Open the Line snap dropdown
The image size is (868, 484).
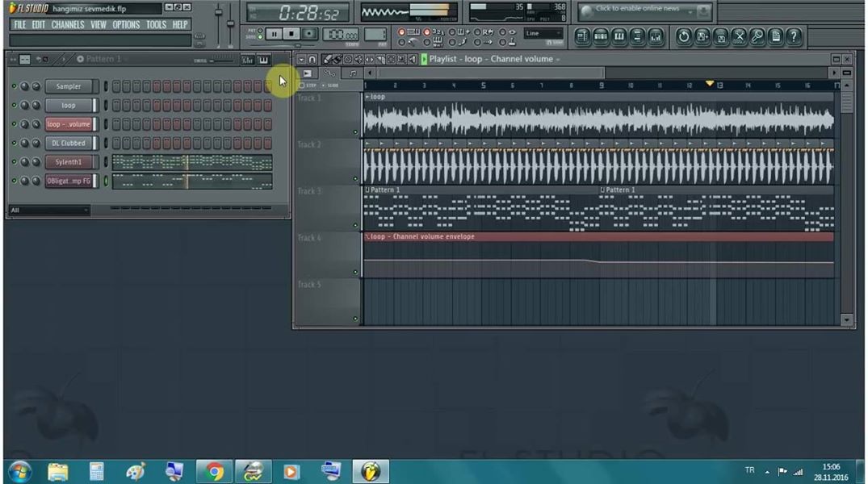(543, 34)
